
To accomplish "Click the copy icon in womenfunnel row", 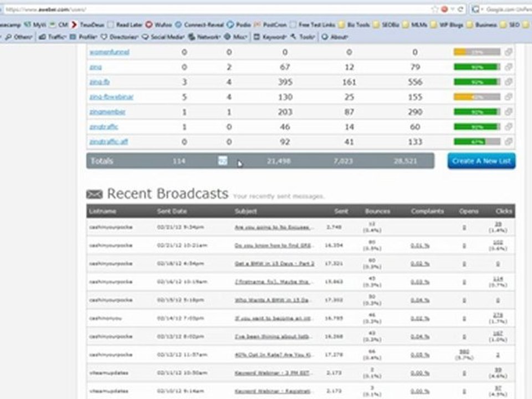I will pos(508,52).
